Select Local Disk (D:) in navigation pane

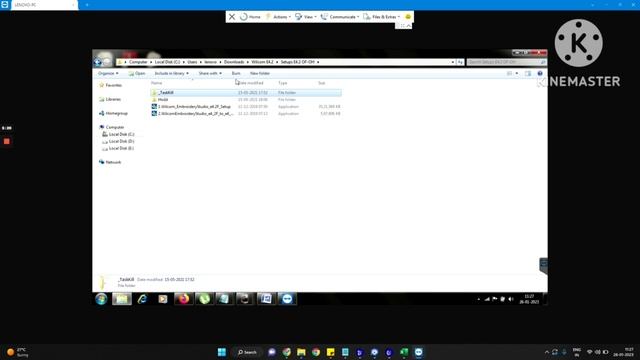(118, 141)
